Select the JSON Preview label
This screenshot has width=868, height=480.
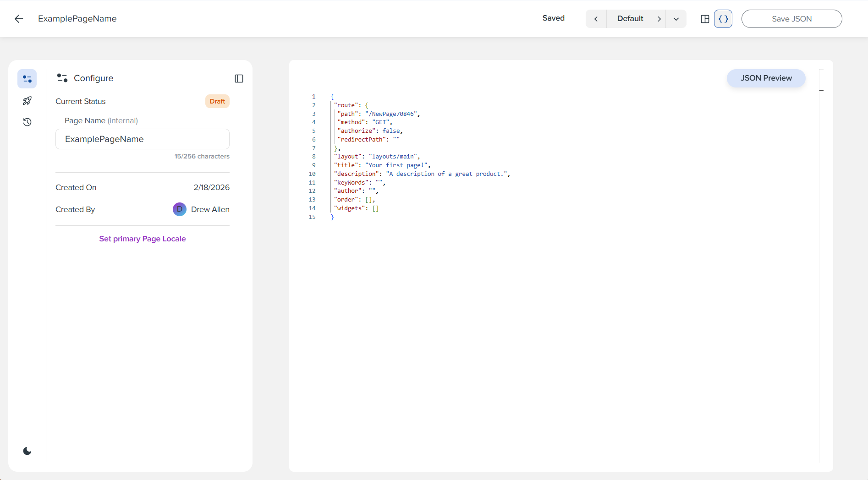[x=766, y=78]
